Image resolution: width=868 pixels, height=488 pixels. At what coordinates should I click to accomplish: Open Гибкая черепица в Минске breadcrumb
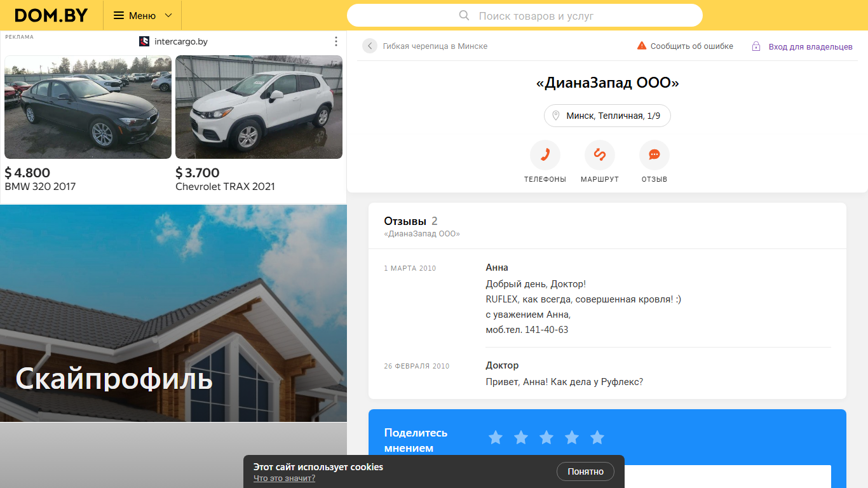pyautogui.click(x=435, y=46)
